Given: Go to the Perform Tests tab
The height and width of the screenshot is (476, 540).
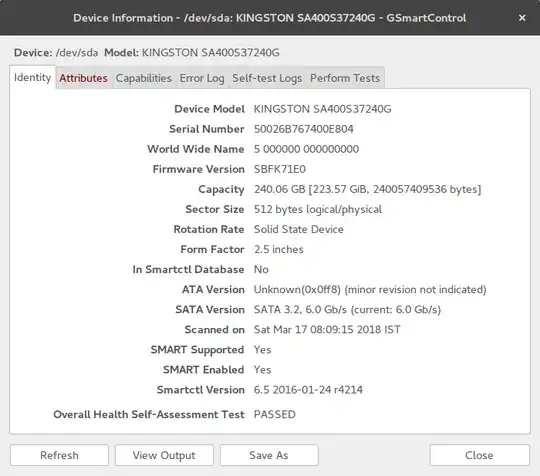Looking at the screenshot, I should click(x=345, y=78).
